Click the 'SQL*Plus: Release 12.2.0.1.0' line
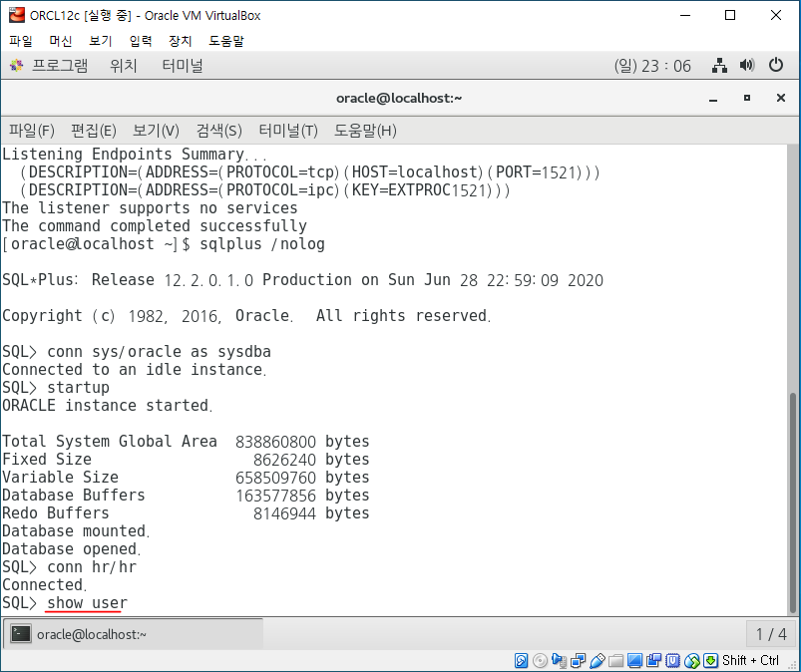Screen dimensions: 801x672 [x=302, y=280]
